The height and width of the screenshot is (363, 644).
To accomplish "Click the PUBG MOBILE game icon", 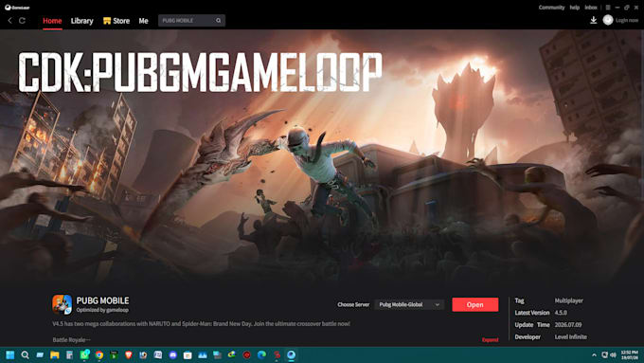I will click(x=62, y=304).
